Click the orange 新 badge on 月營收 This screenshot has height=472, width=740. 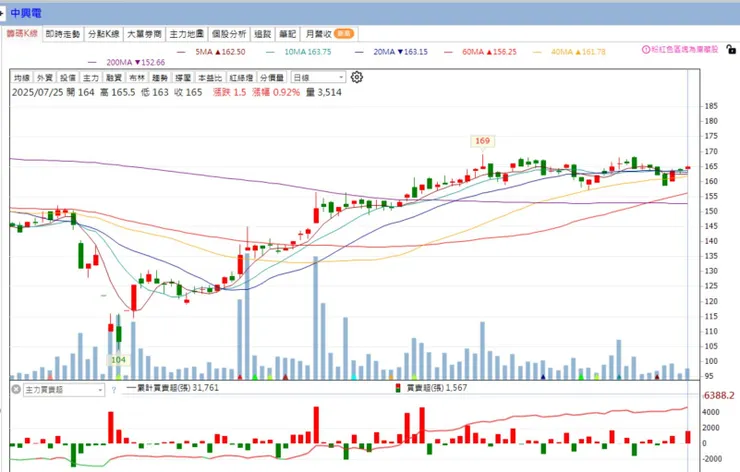[x=344, y=34]
